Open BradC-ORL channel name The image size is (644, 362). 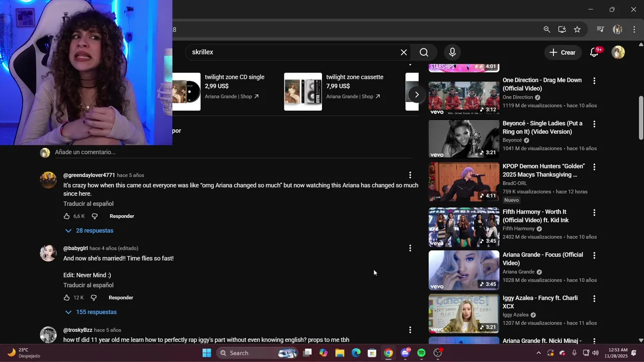tap(515, 184)
